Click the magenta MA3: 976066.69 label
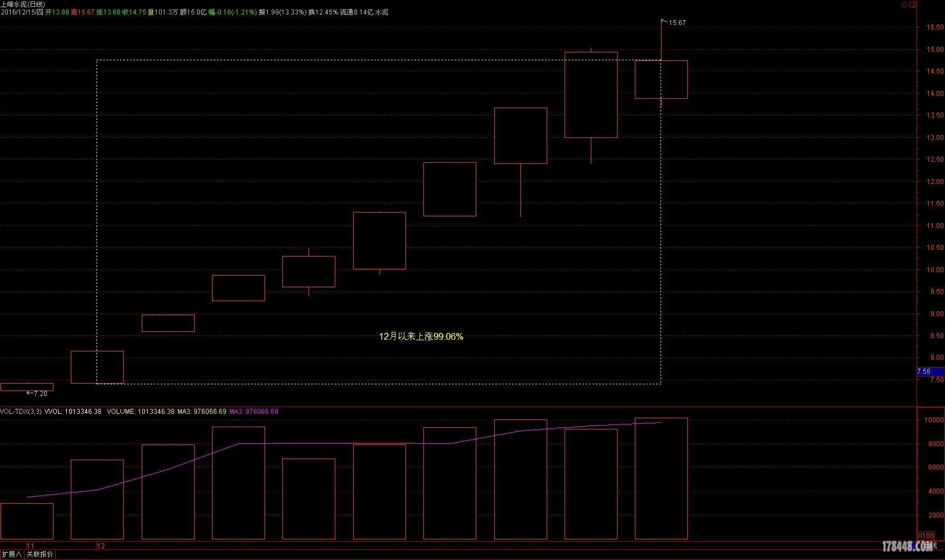Viewport: 945px width, 560px height. click(254, 412)
